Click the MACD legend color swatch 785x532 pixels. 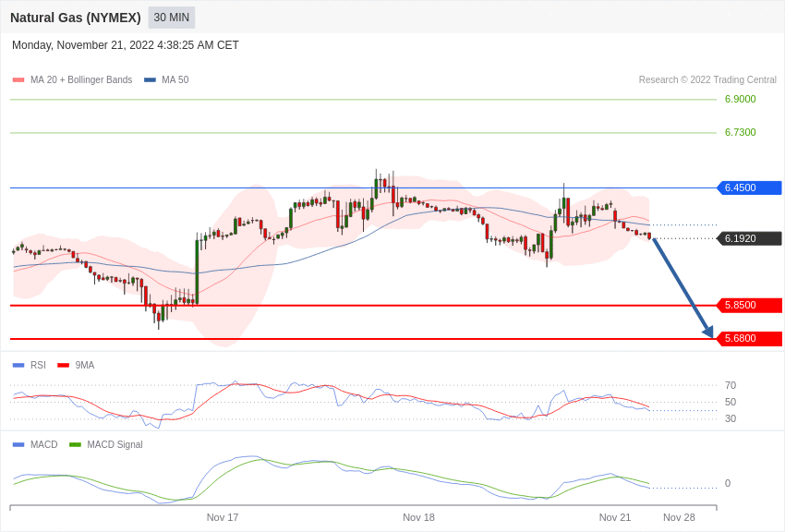pyautogui.click(x=18, y=444)
